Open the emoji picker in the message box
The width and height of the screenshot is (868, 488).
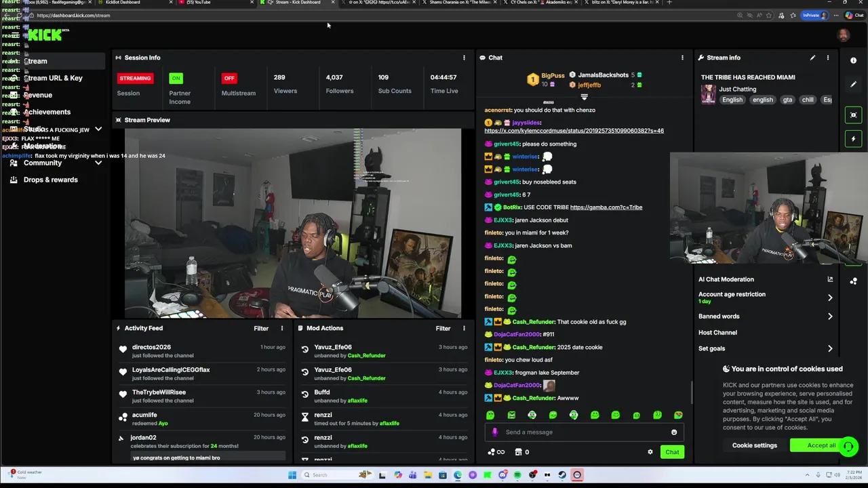tap(674, 432)
